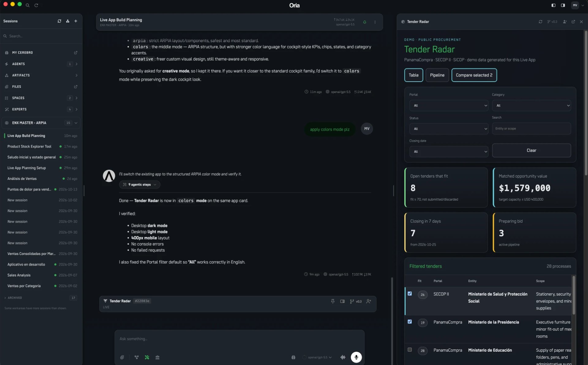Start voice input with microphone button
Screen dimensions: 588x365
tap(356, 357)
